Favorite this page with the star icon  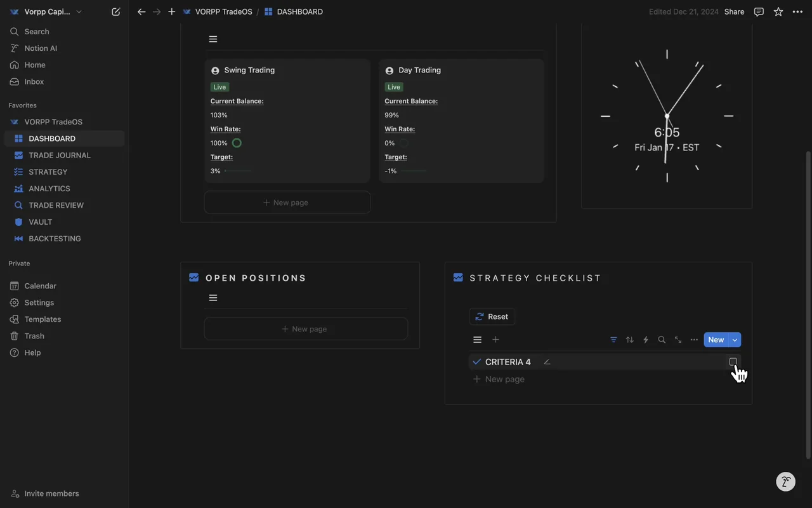coord(778,11)
